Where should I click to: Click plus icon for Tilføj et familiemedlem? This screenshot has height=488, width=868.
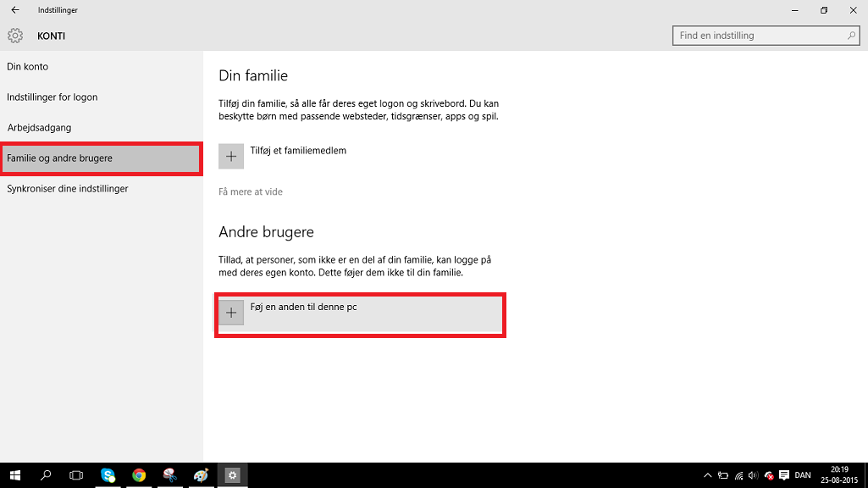[231, 156]
